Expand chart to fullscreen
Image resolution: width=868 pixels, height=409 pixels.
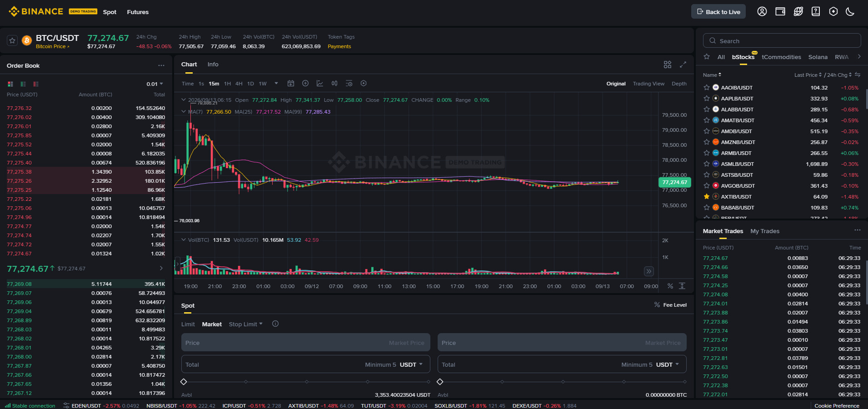pyautogui.click(x=683, y=65)
